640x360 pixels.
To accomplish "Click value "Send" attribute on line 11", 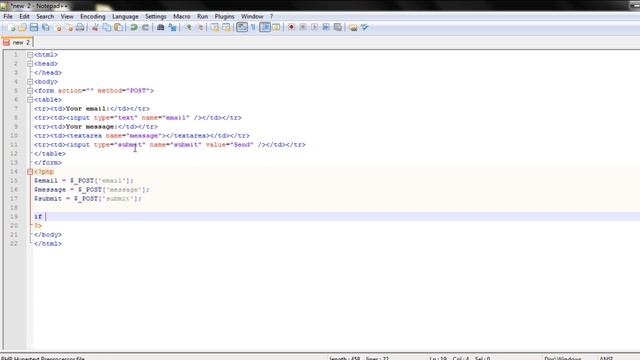I will pos(230,144).
